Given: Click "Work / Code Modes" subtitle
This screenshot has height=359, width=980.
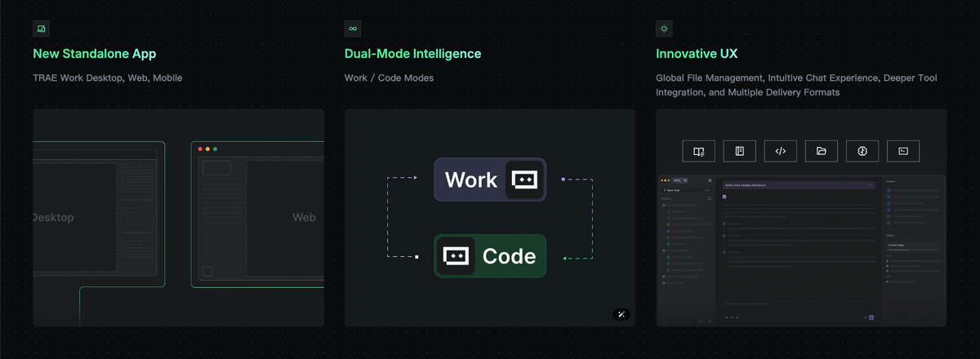Looking at the screenshot, I should [x=390, y=78].
